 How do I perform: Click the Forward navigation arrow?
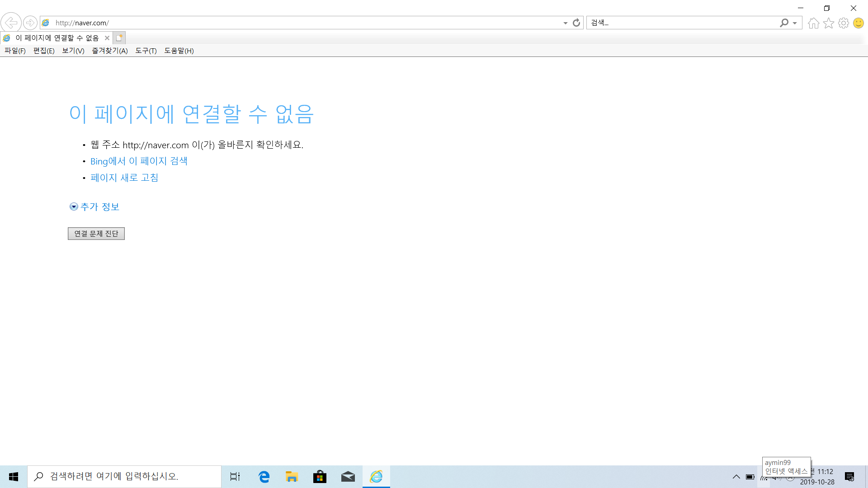coord(30,23)
